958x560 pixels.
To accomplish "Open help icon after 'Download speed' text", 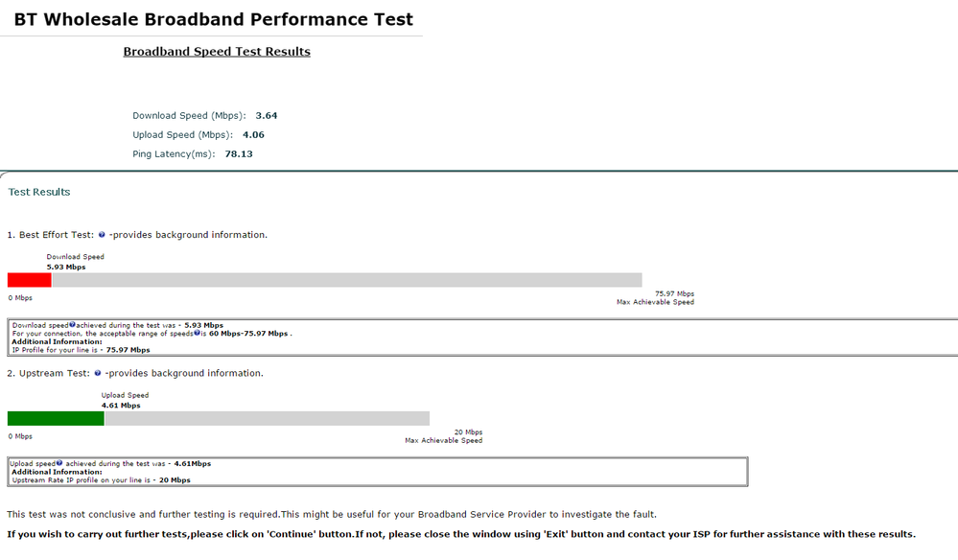I will pyautogui.click(x=72, y=325).
